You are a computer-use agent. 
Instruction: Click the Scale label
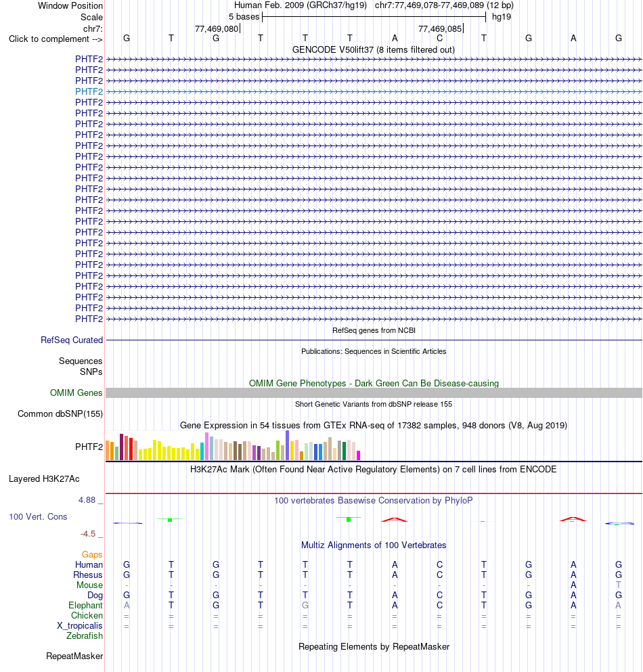pyautogui.click(x=92, y=17)
